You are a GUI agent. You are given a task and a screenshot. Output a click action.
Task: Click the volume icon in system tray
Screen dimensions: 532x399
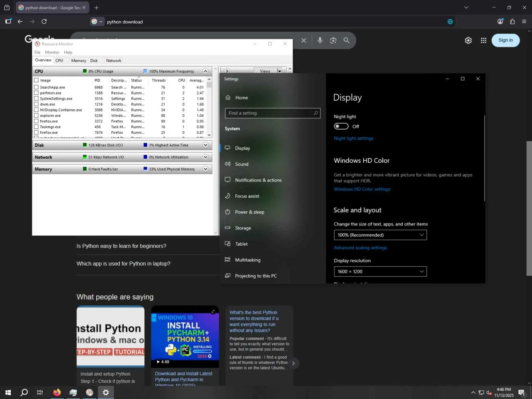coord(489,393)
